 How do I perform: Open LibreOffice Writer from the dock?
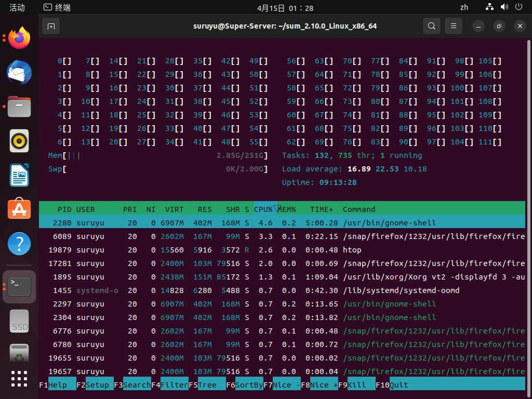click(19, 175)
